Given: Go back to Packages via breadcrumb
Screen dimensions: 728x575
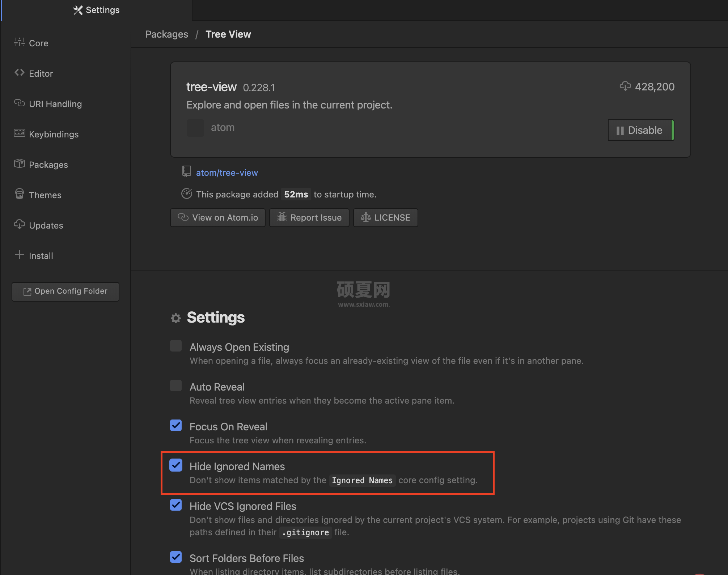Looking at the screenshot, I should point(167,34).
